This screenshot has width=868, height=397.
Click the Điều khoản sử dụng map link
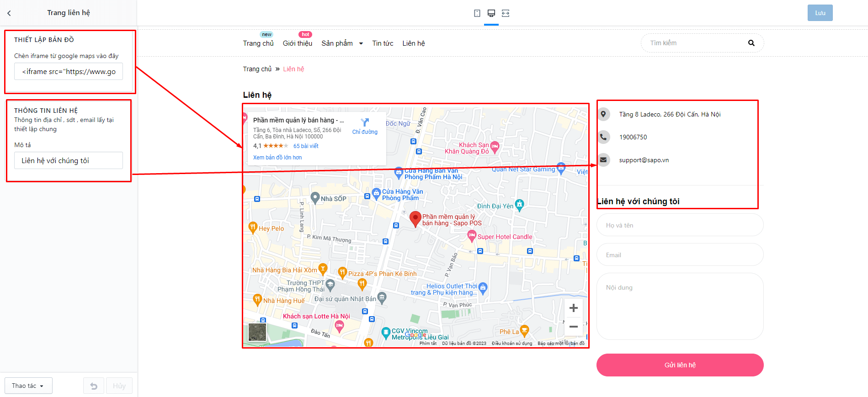[512, 344]
